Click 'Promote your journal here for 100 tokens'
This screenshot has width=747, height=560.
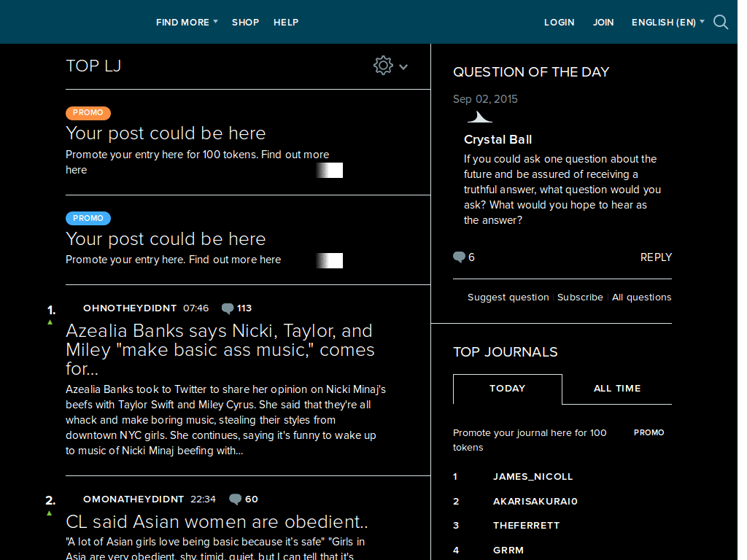point(530,440)
